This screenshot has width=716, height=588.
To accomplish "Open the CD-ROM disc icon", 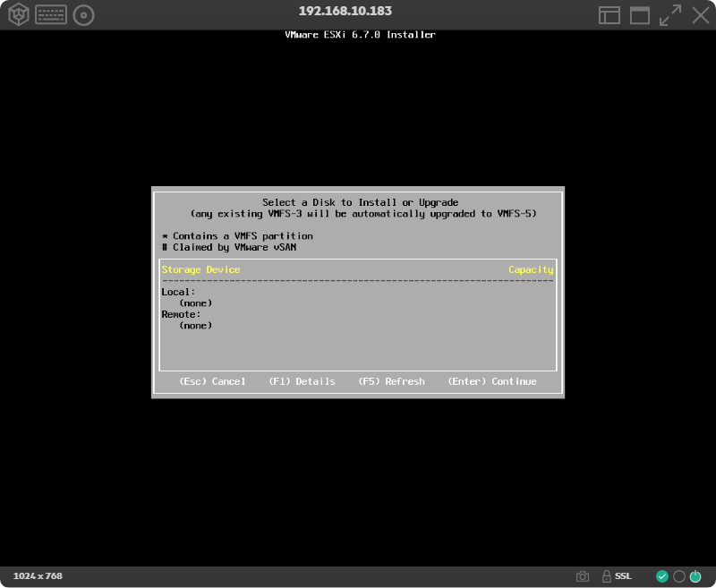I will pyautogui.click(x=82, y=14).
